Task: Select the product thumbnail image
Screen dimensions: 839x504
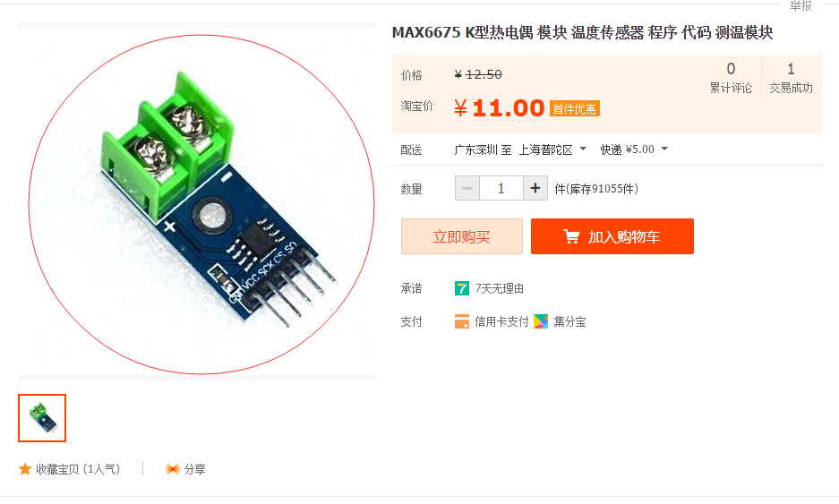Action: pyautogui.click(x=42, y=418)
